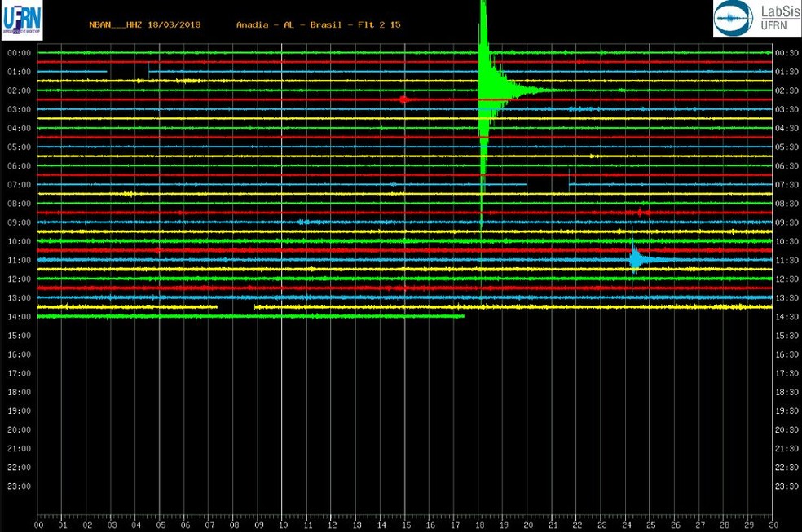Click the end of the green 14:00 trace
802x532 pixels.
pos(463,316)
